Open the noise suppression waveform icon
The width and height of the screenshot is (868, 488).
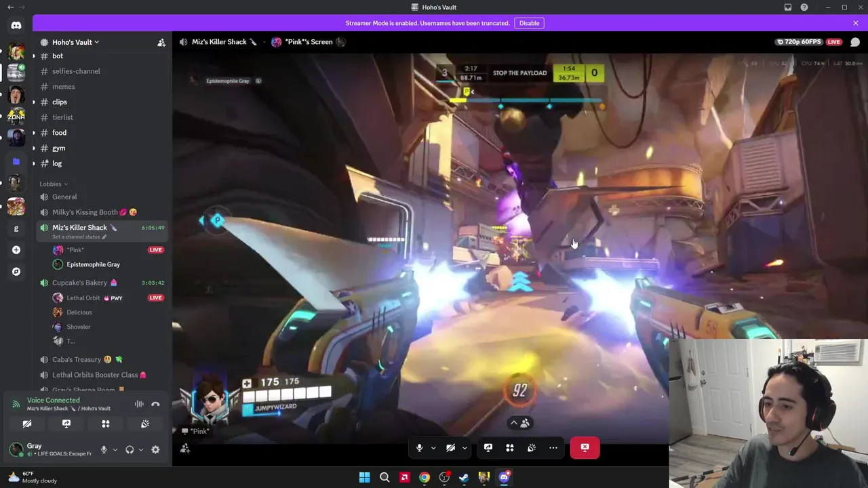[x=139, y=404]
